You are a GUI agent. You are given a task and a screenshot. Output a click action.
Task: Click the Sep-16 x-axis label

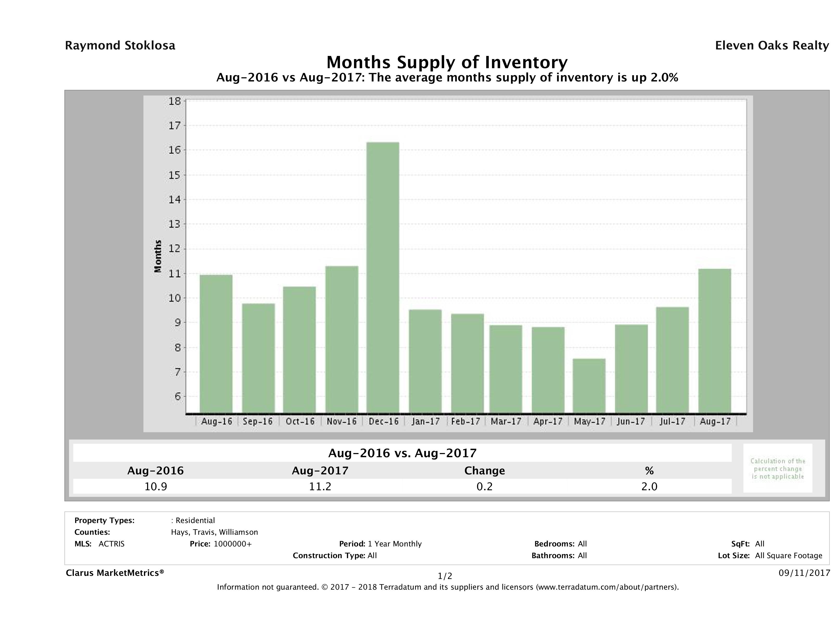(258, 421)
